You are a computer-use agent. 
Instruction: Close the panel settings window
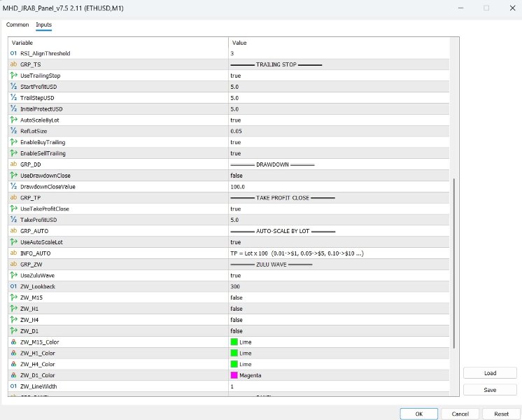point(513,8)
